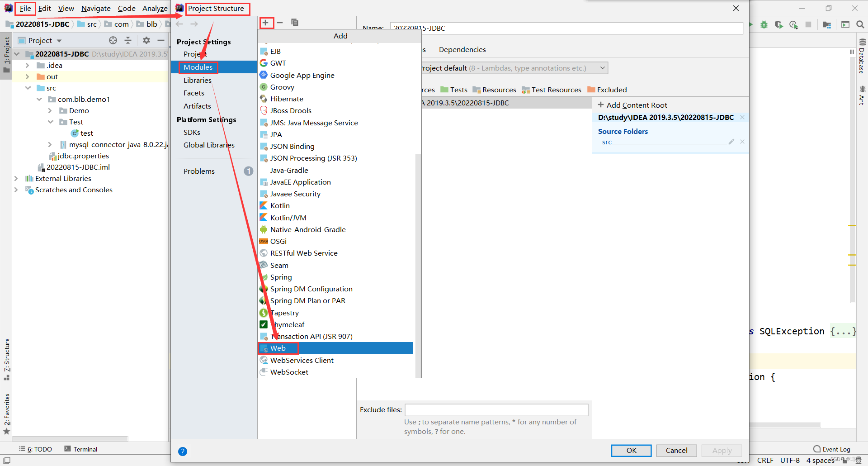Viewport: 868px width, 466px height.
Task: Go back with the left arrow in Project Structure
Action: pos(179,24)
